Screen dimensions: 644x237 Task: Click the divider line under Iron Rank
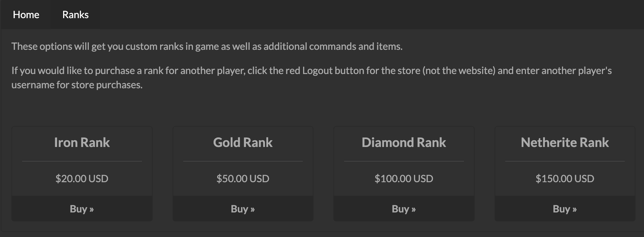tap(82, 161)
